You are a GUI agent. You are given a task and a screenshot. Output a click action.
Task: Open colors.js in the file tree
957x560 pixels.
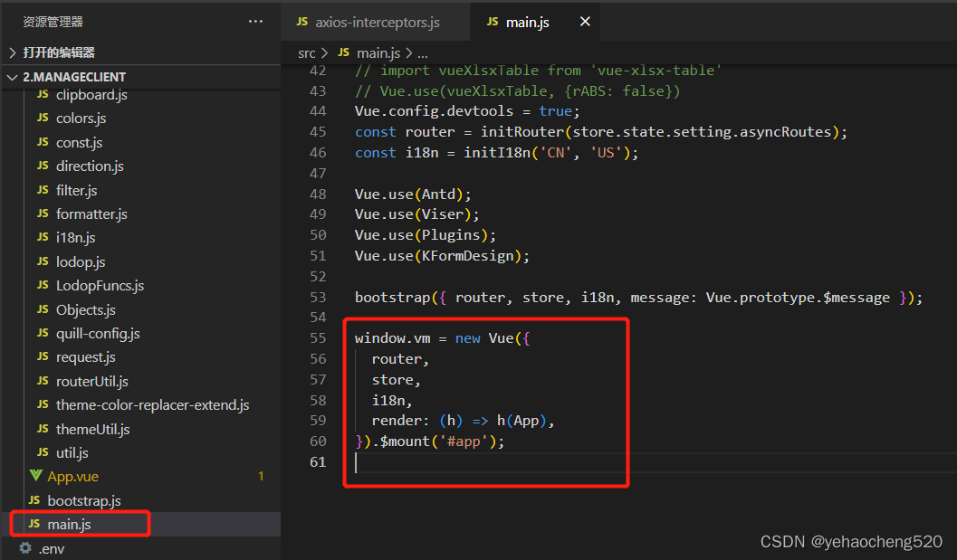click(81, 119)
